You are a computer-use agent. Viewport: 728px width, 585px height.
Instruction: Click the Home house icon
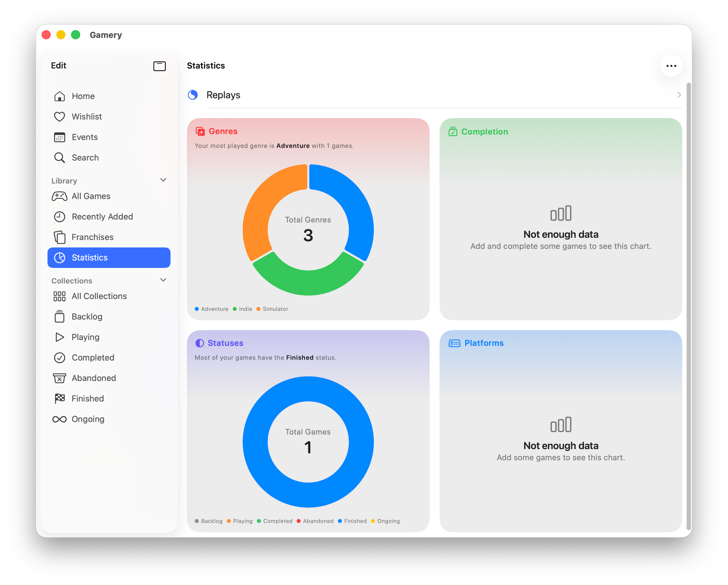[x=59, y=96]
